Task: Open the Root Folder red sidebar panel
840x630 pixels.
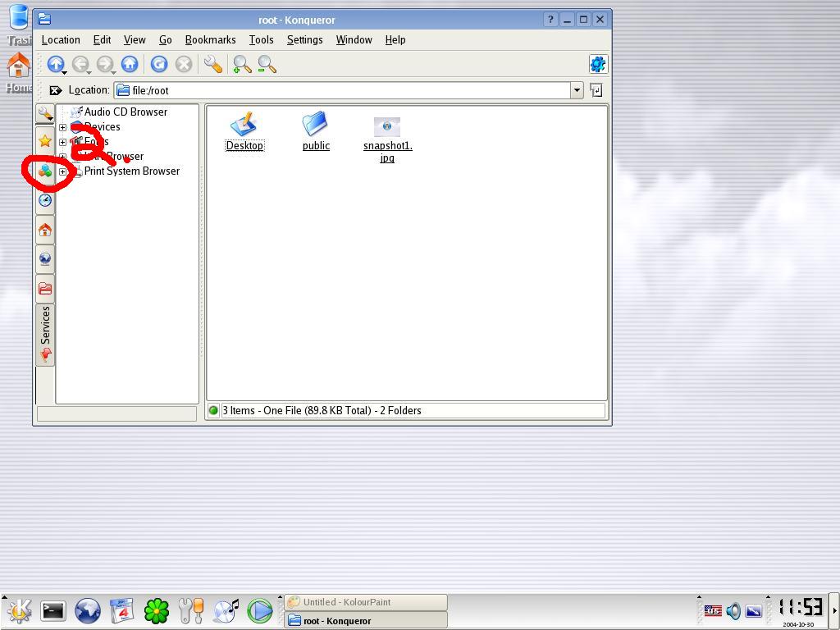Action: 45,289
